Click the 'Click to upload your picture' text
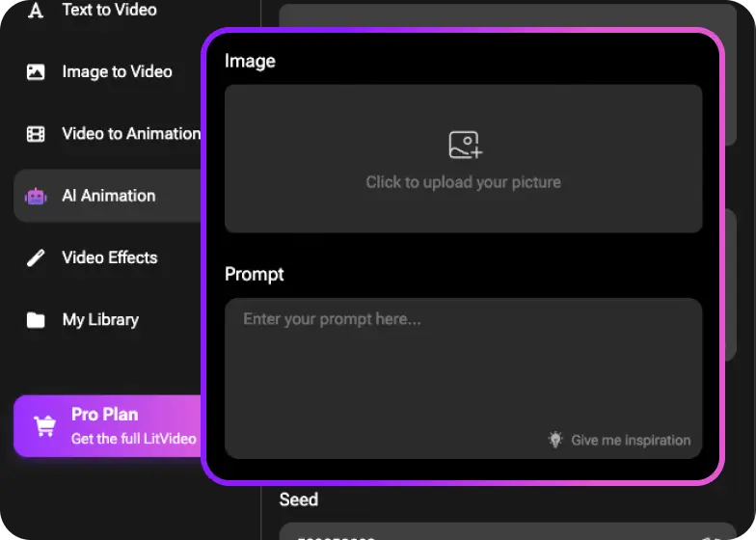The height and width of the screenshot is (540, 756). pos(463,182)
